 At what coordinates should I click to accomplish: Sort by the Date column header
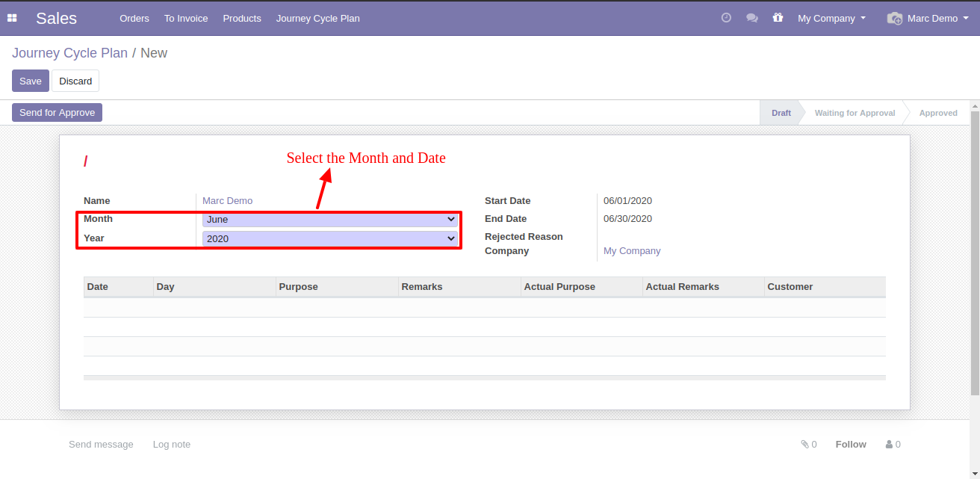pos(119,287)
